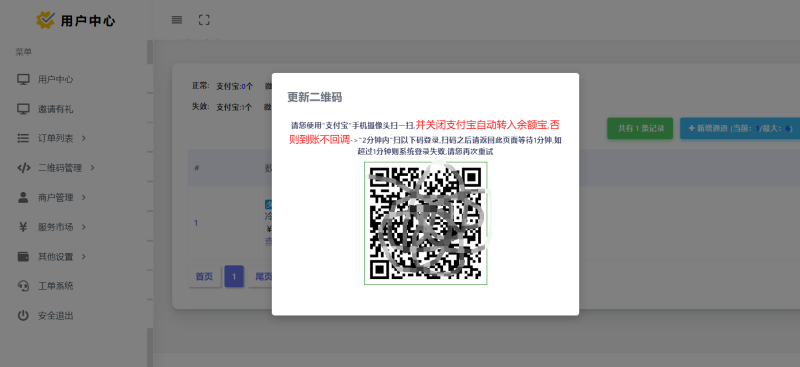The width and height of the screenshot is (800, 367).
Task: Click the headset icon beside 工单系统
Action: point(23,286)
